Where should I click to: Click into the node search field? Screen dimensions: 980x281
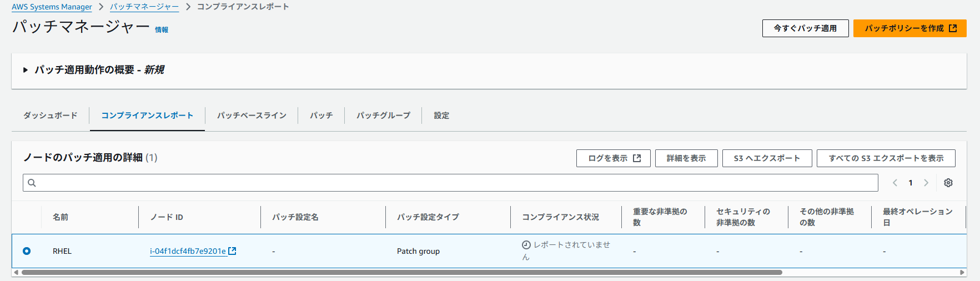click(450, 183)
